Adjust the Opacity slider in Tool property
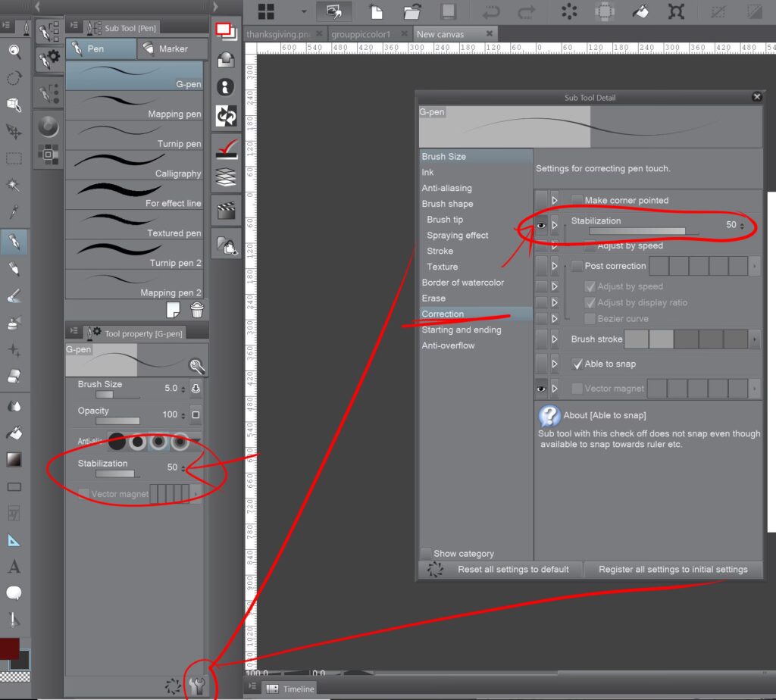The height and width of the screenshot is (700, 776). [x=117, y=420]
